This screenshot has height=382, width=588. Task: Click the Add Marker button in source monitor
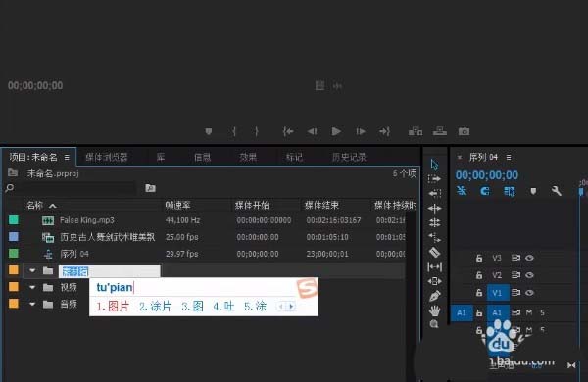click(x=209, y=131)
